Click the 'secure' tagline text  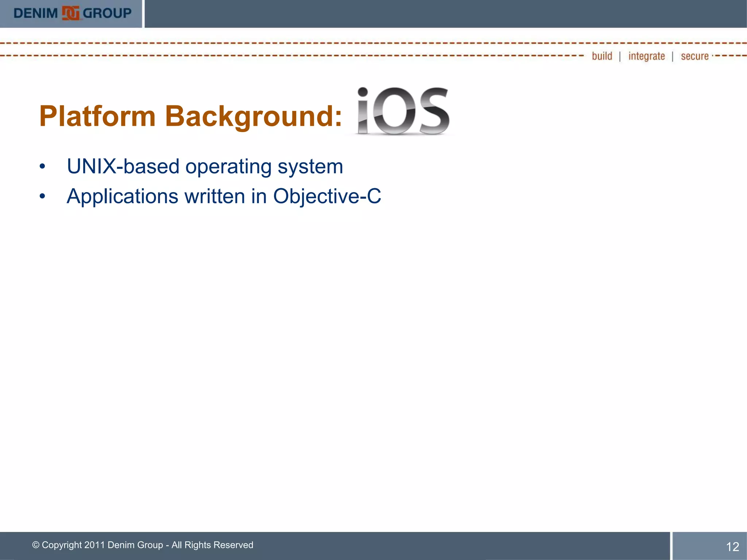(x=694, y=56)
